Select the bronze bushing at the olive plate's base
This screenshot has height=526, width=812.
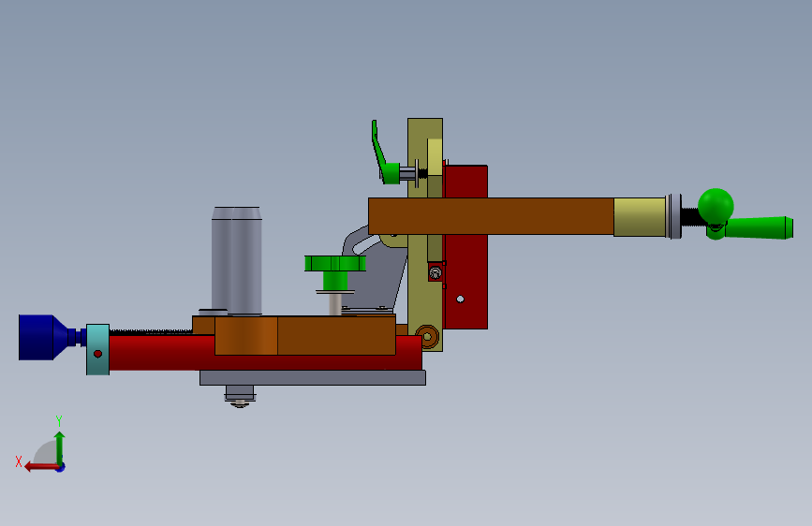427,337
